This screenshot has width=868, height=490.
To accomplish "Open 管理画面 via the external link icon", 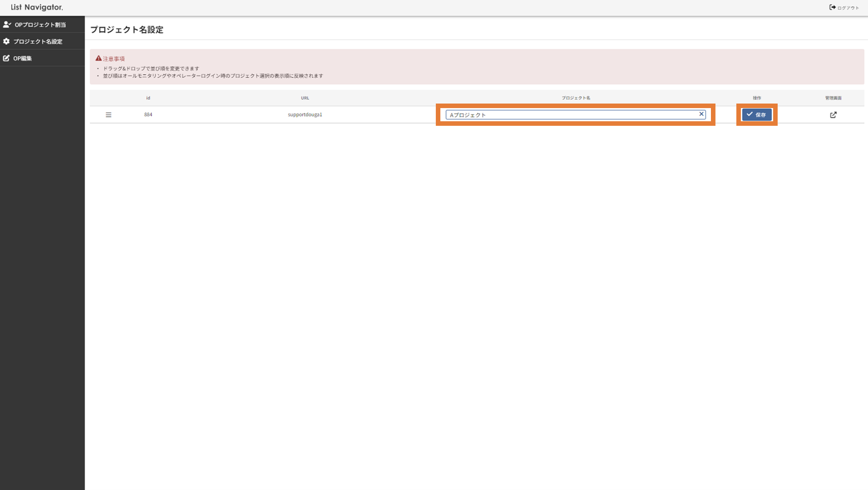I will 833,115.
